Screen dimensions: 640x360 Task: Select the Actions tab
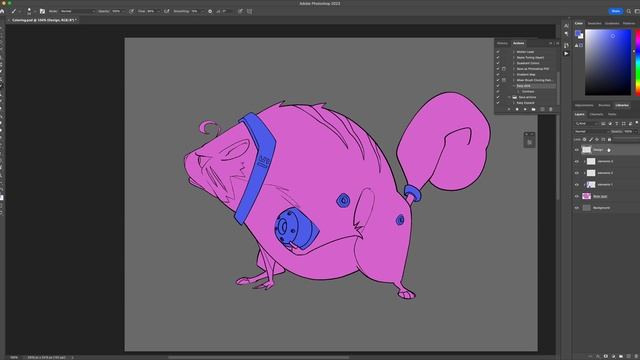[x=518, y=43]
